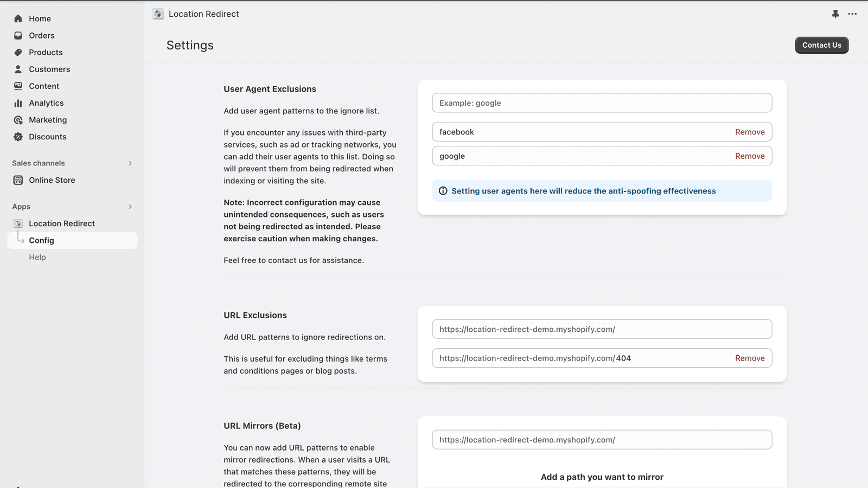
Task: Select the Products icon
Action: pos(18,52)
